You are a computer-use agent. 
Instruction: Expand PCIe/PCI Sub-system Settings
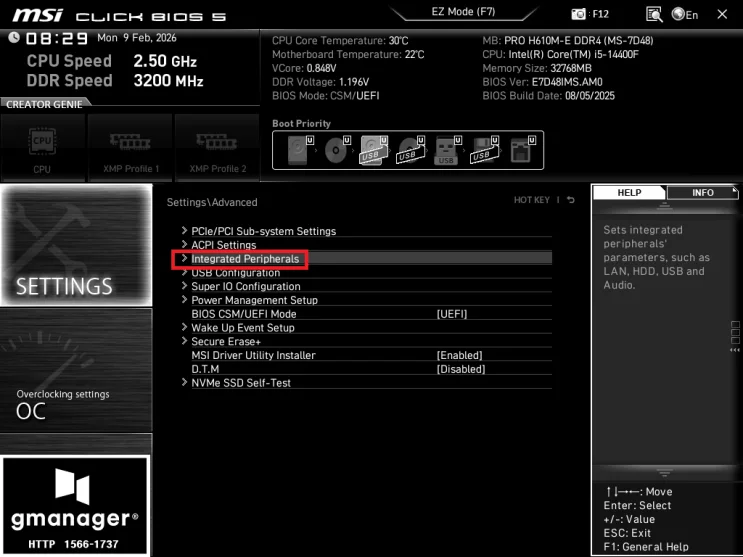pyautogui.click(x=366, y=231)
